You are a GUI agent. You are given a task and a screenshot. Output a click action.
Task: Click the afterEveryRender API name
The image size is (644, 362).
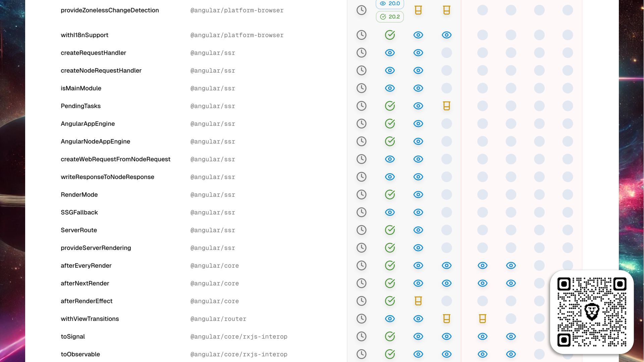(x=86, y=265)
